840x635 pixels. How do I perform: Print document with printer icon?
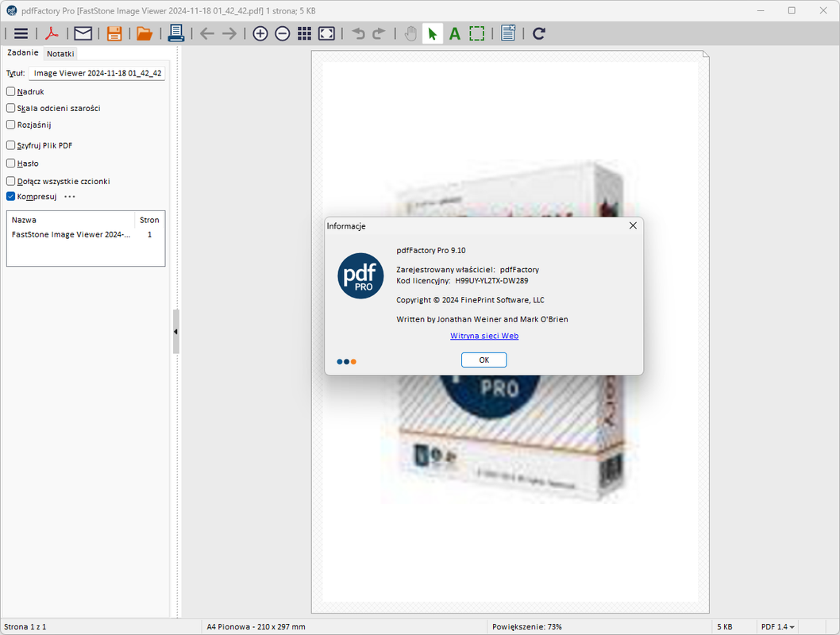pos(175,33)
